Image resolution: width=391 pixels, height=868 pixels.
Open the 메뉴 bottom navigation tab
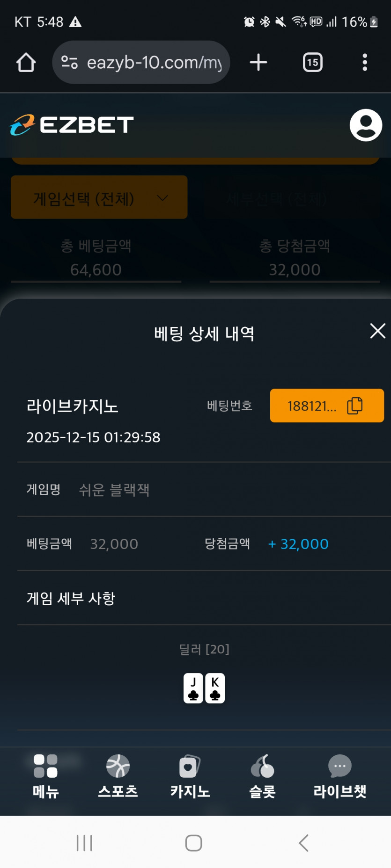tap(45, 776)
